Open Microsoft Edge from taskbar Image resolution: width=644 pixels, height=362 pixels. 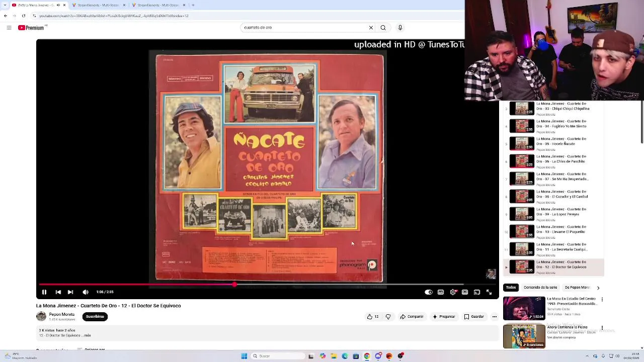click(345, 356)
